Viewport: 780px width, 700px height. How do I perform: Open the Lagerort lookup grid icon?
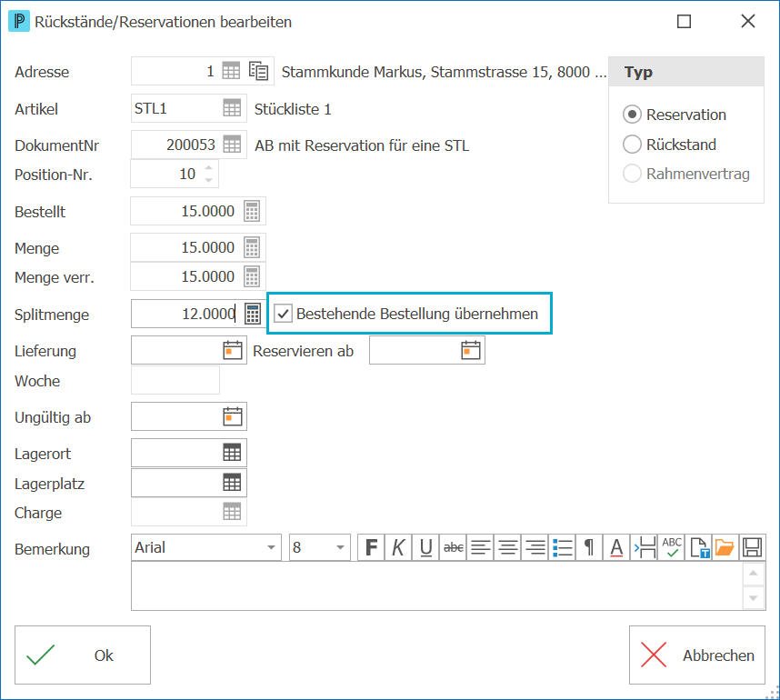tap(232, 453)
